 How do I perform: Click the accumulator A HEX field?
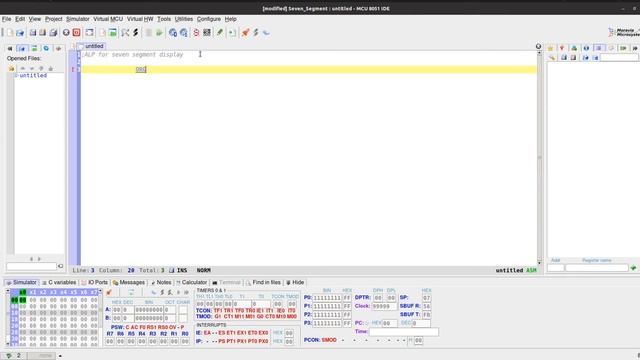[117, 310]
